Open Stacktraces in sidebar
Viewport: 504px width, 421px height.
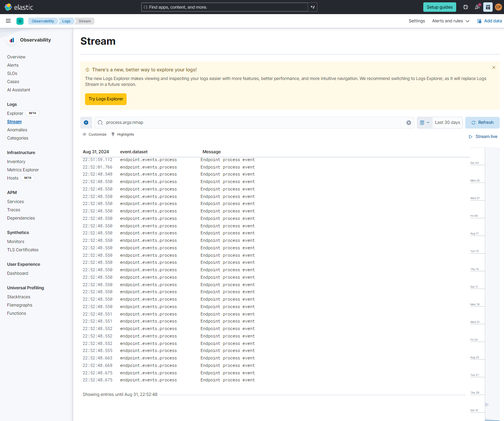(18, 297)
